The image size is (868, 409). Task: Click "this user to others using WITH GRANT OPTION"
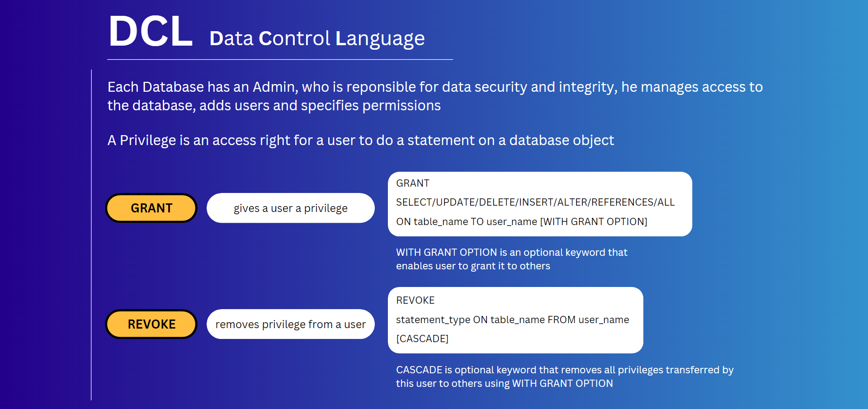pos(505,383)
